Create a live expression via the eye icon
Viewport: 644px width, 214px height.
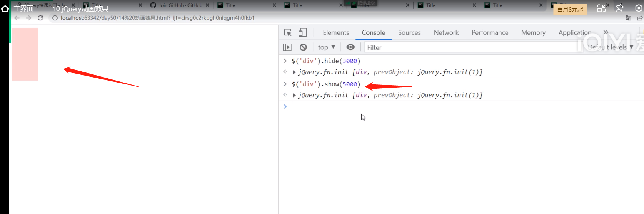350,47
